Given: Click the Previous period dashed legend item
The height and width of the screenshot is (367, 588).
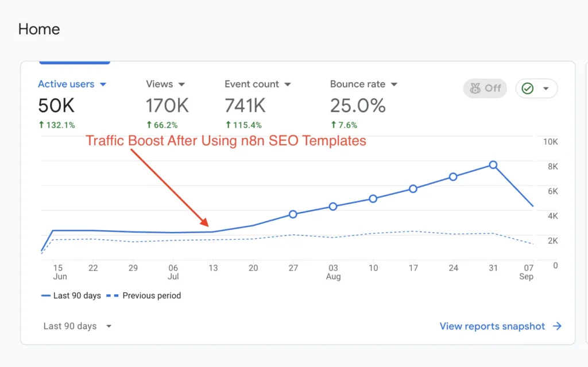Looking at the screenshot, I should point(146,296).
